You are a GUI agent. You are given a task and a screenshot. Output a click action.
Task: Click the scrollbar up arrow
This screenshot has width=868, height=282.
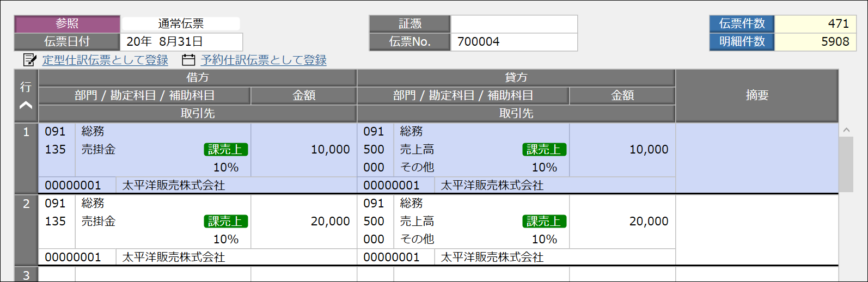pyautogui.click(x=846, y=130)
